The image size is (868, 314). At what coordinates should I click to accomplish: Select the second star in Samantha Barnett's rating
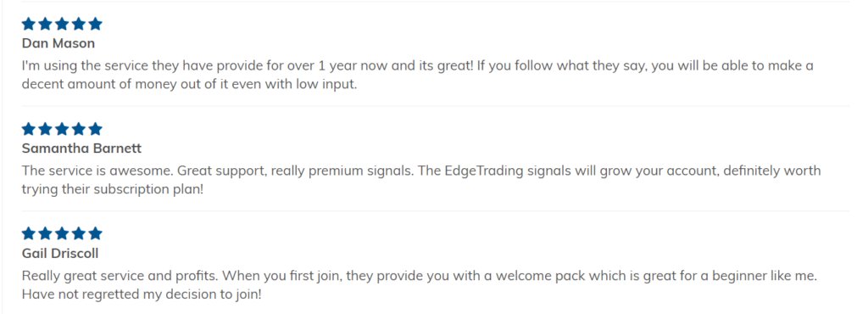[46, 129]
